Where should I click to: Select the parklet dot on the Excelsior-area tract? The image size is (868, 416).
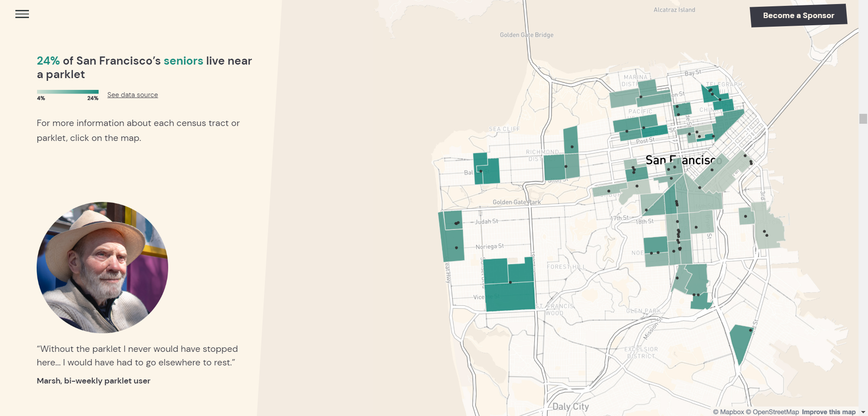pos(750,330)
